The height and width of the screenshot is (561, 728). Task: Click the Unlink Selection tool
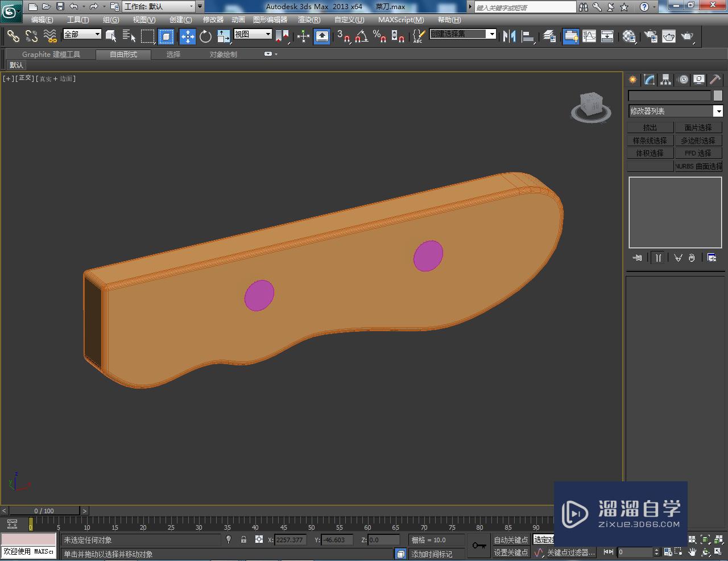[31, 36]
